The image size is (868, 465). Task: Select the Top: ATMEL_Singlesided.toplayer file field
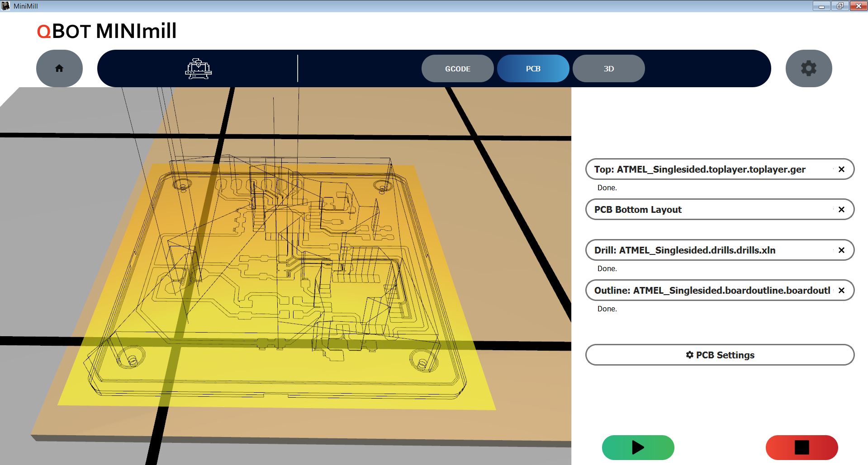pos(720,169)
